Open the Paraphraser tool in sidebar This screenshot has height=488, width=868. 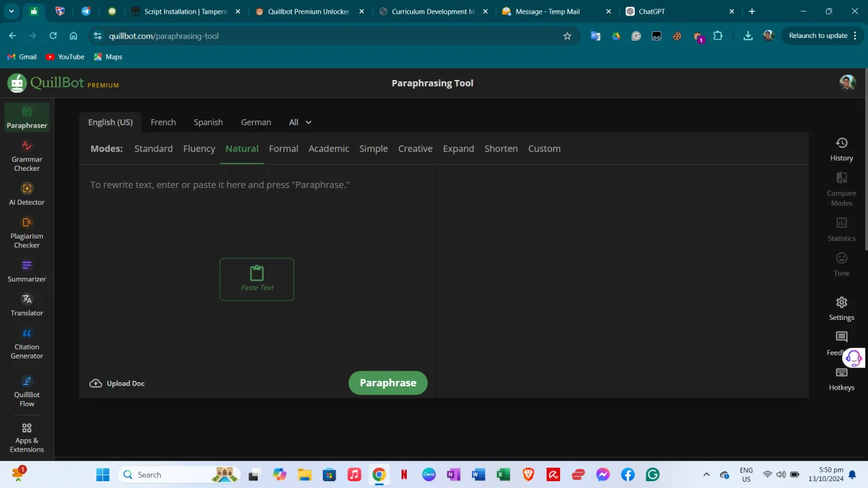pos(27,117)
